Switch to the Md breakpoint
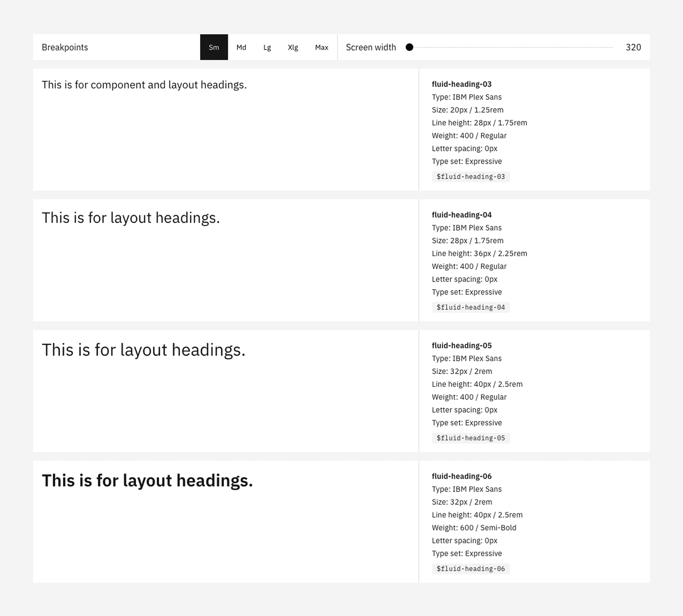This screenshot has width=683, height=616. 241,47
